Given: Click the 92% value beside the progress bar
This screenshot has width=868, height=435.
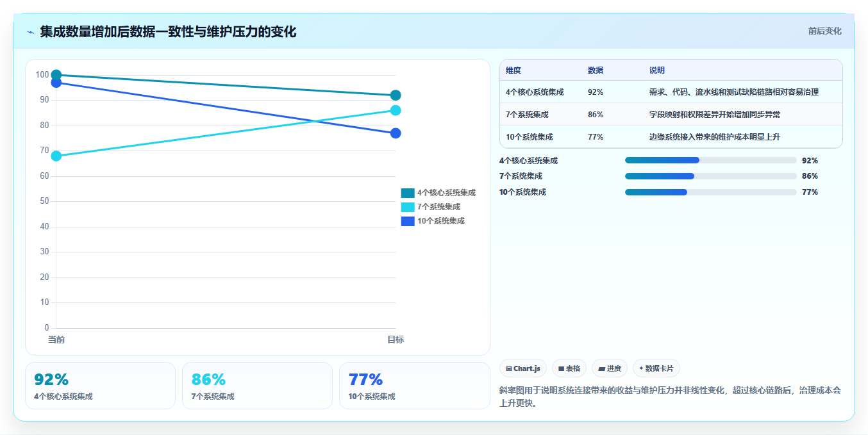Looking at the screenshot, I should click(x=810, y=161).
